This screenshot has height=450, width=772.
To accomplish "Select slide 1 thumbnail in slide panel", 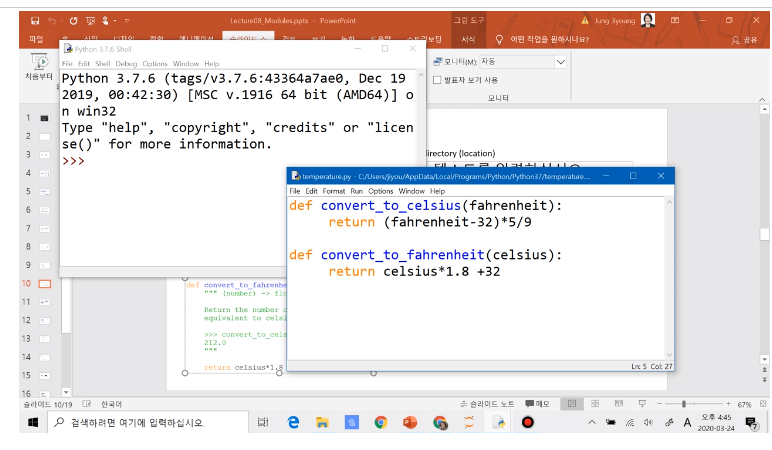I will (x=44, y=118).
